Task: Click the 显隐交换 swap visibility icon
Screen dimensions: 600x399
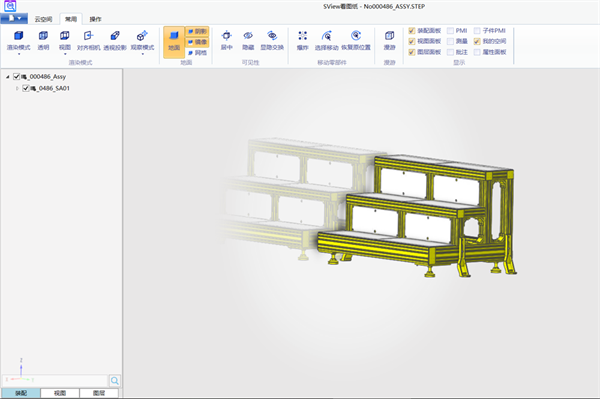Action: 272,36
